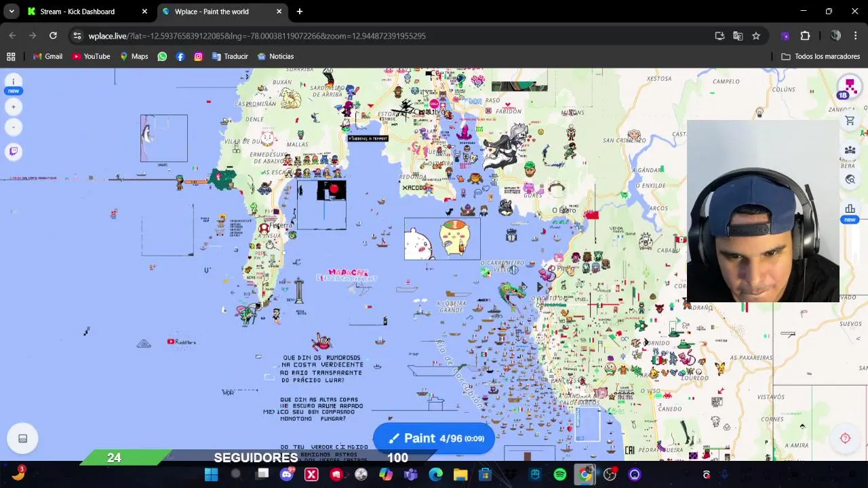Translate this page icon
The image size is (868, 488).
pyautogui.click(x=738, y=36)
